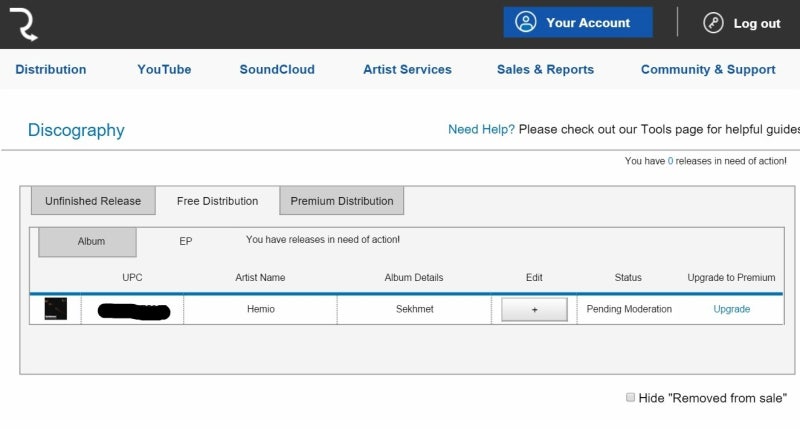Click the Upgrade to Premium column header
Screen dimensions: 800x429
point(731,277)
